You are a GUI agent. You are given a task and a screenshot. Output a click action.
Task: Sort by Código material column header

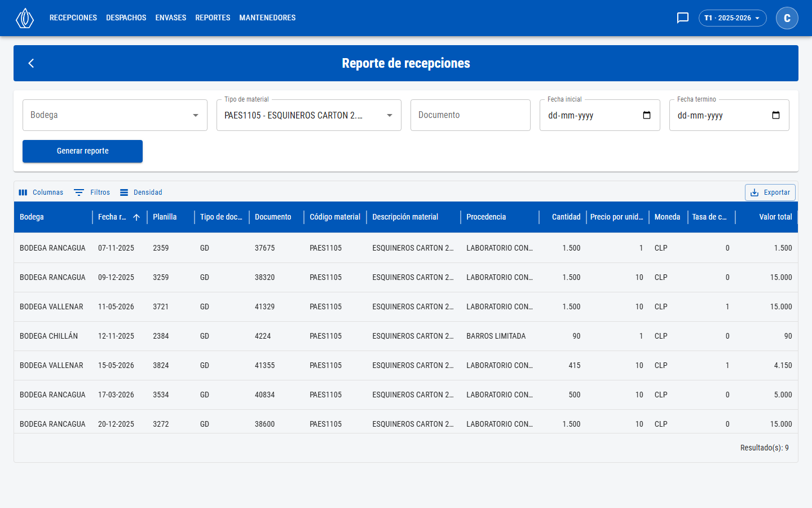click(335, 217)
